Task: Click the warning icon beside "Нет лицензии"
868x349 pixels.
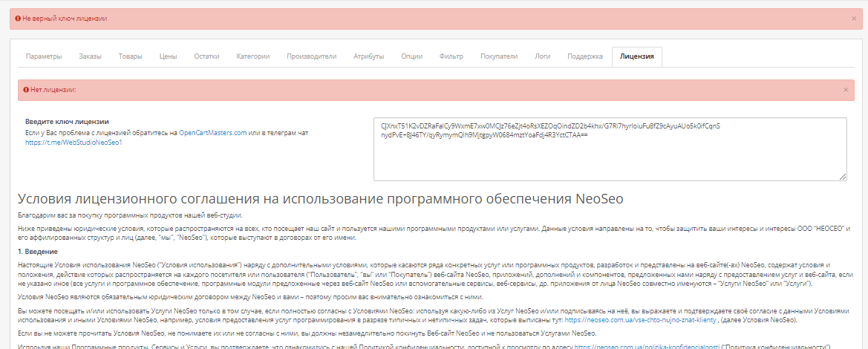Action: [26, 90]
